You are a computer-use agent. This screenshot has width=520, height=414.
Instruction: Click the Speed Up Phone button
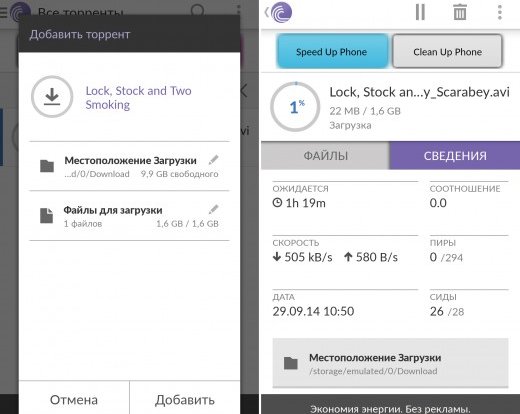click(x=332, y=52)
